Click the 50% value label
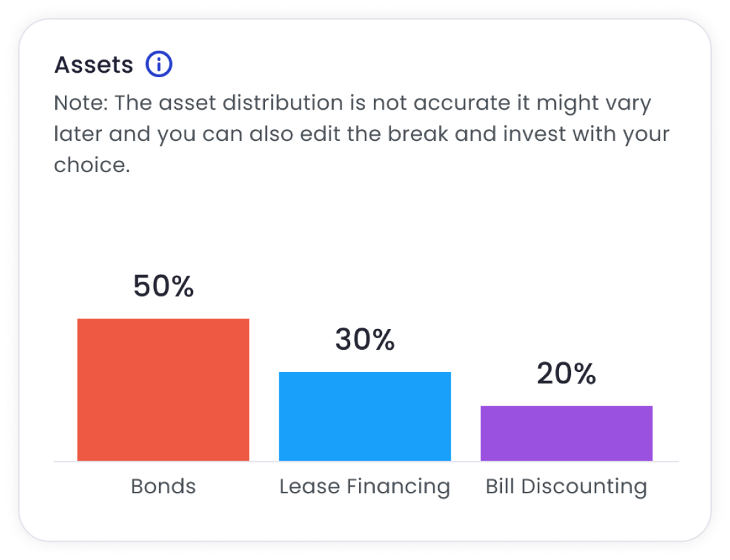 (164, 287)
